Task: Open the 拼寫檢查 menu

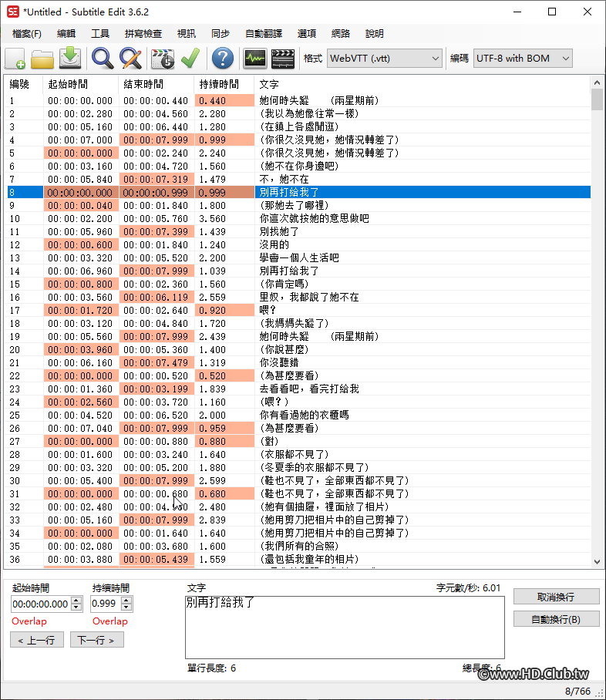Action: click(x=143, y=34)
